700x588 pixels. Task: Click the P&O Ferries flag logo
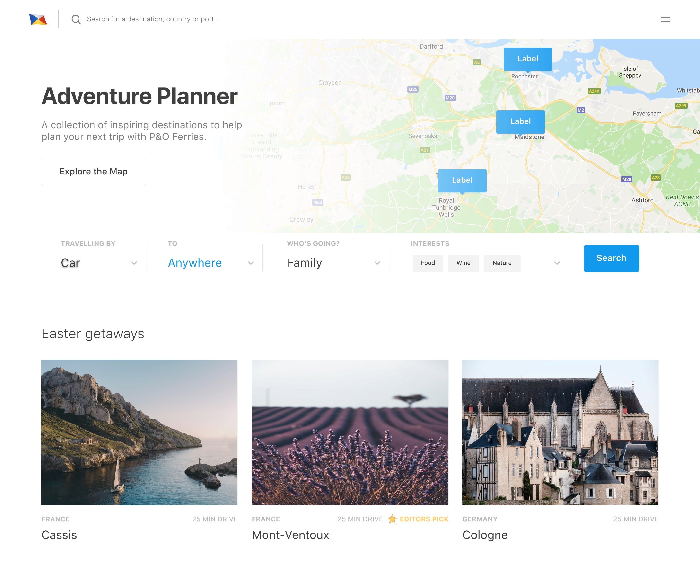click(x=38, y=19)
